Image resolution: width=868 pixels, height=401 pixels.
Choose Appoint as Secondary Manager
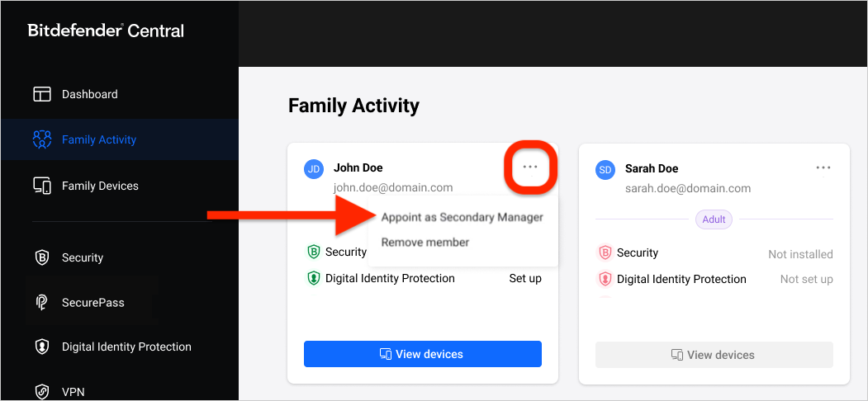point(462,217)
